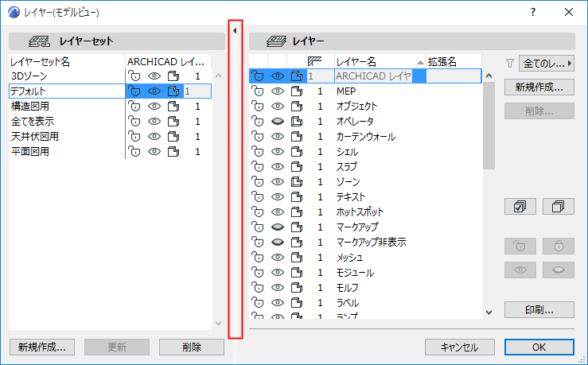Click the unlock layers button
Viewport: 588px width, 365px height.
pyautogui.click(x=520, y=247)
